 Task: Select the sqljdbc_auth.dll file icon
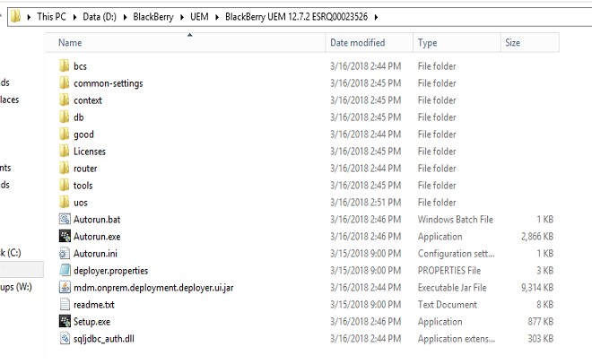64,338
